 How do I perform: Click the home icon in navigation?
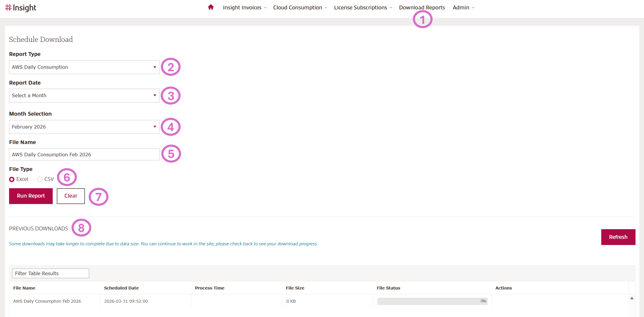(x=210, y=7)
